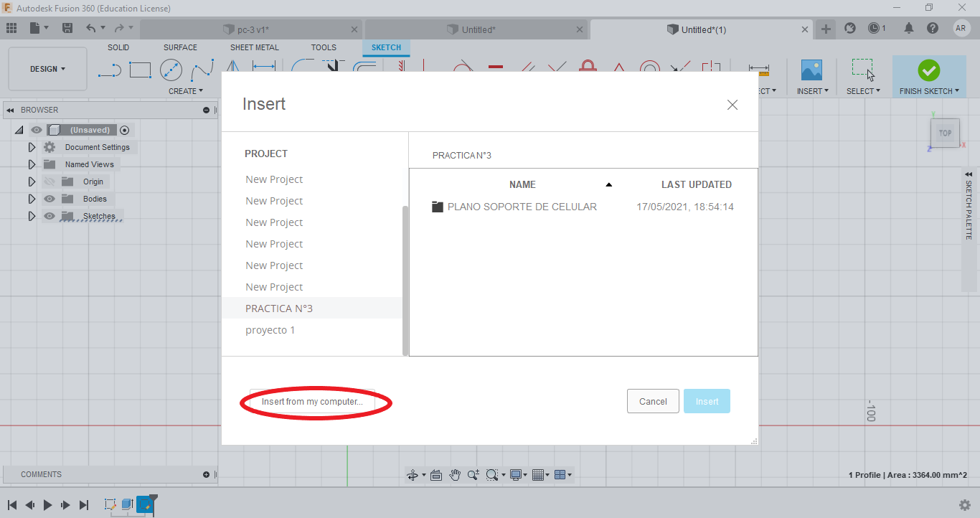Click Insert from my computer button
This screenshot has width=980, height=518.
312,402
